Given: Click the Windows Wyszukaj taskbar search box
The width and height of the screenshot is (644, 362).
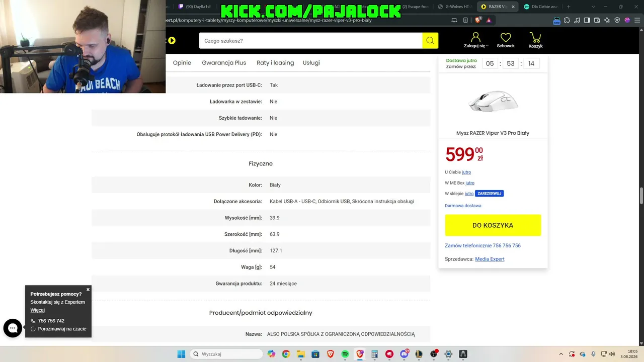Looking at the screenshot, I should [x=227, y=354].
